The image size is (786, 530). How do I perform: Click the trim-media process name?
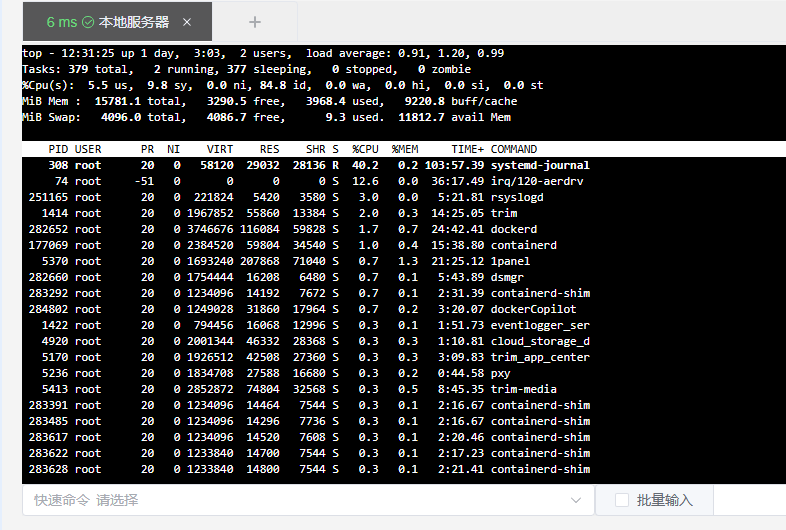click(x=523, y=389)
